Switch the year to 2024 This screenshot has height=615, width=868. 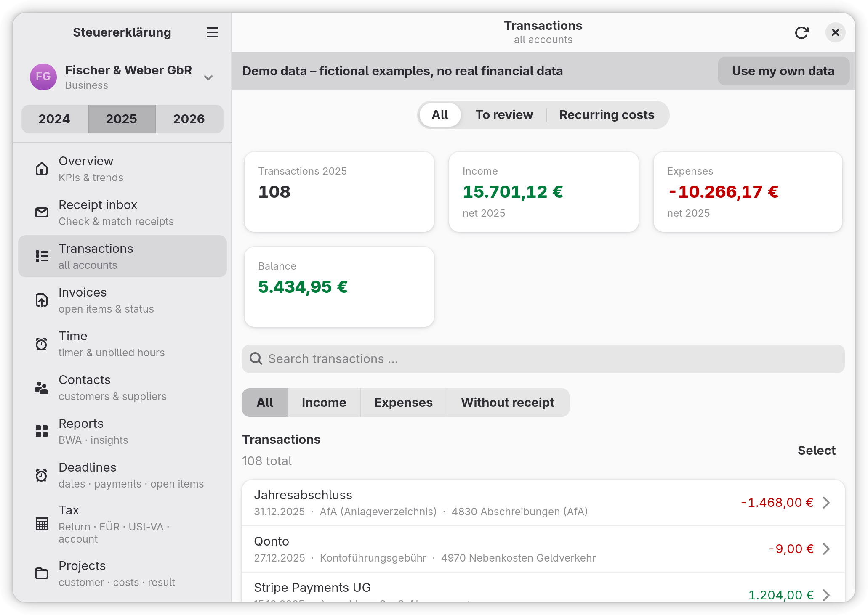[x=54, y=119]
